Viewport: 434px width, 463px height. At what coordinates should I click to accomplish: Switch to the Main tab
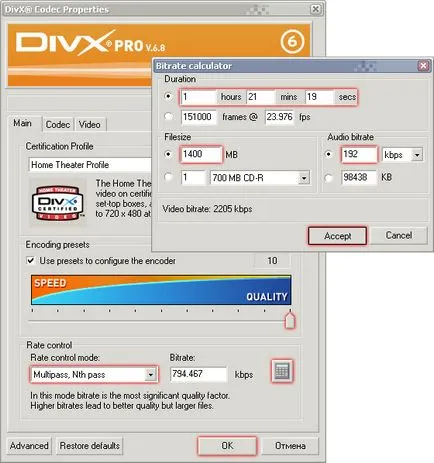point(22,123)
